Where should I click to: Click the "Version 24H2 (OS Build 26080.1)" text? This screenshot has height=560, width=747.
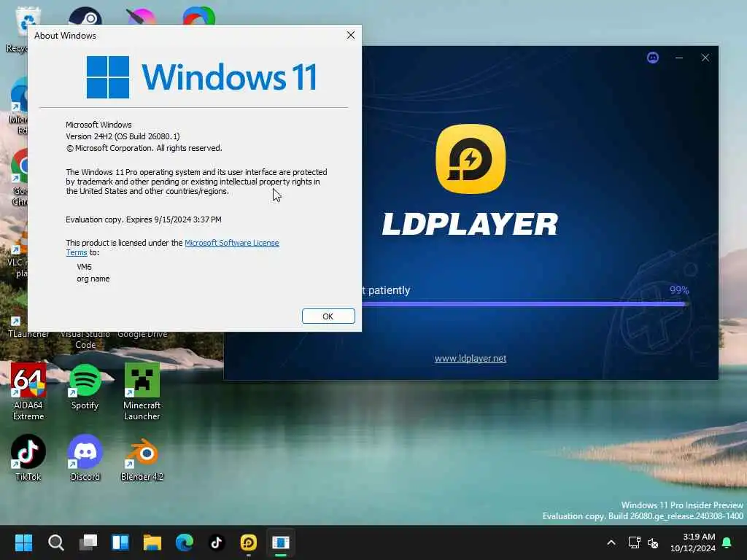click(123, 136)
